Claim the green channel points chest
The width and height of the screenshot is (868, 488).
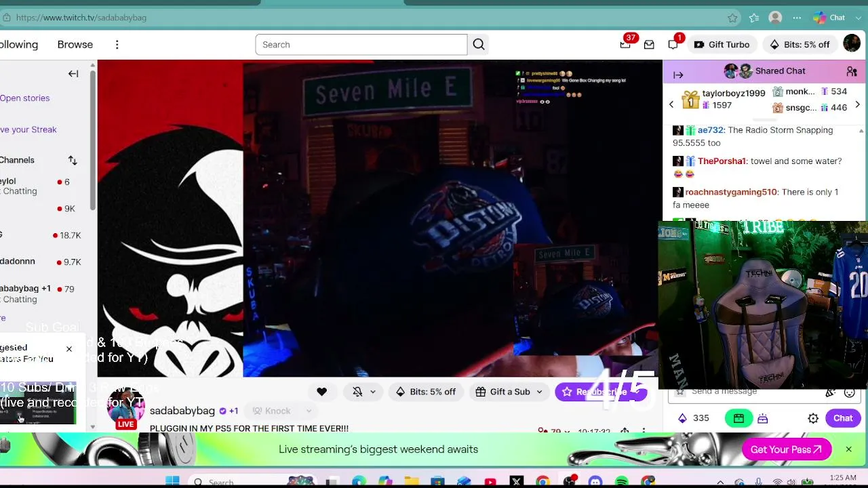coord(738,419)
